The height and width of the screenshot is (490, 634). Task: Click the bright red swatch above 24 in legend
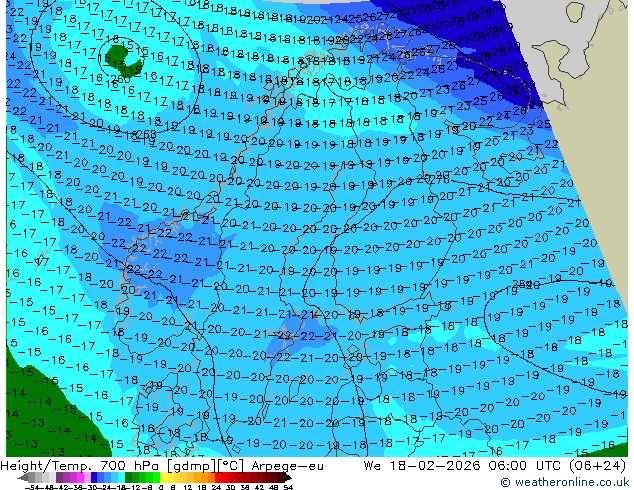(218, 478)
